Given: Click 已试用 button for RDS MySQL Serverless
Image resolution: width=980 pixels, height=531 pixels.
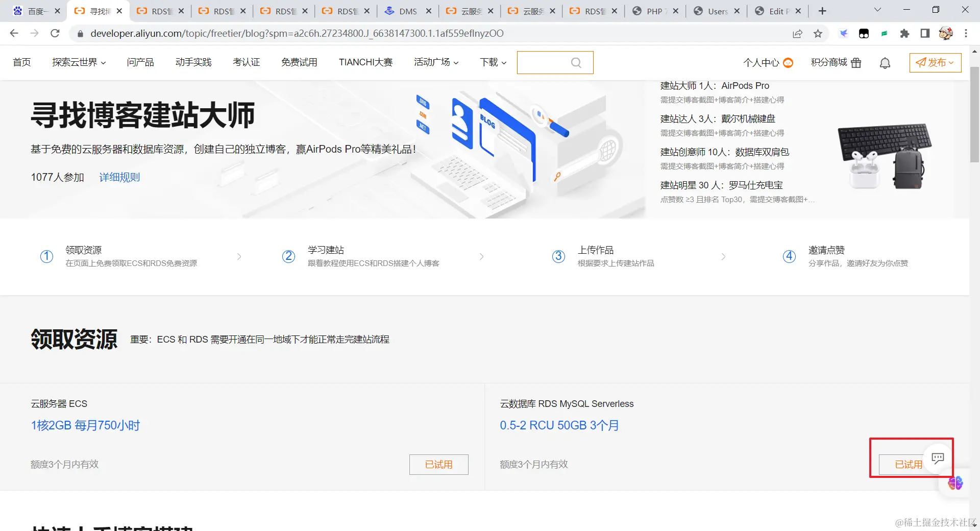Looking at the screenshot, I should pyautogui.click(x=909, y=465).
